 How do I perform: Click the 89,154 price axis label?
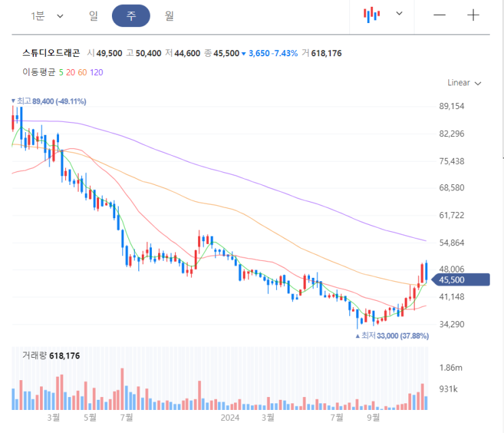(452, 106)
